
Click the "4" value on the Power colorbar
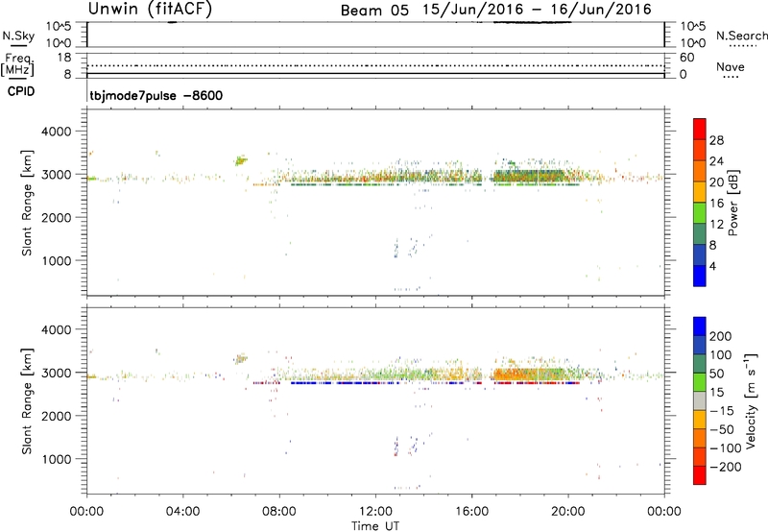(x=712, y=267)
